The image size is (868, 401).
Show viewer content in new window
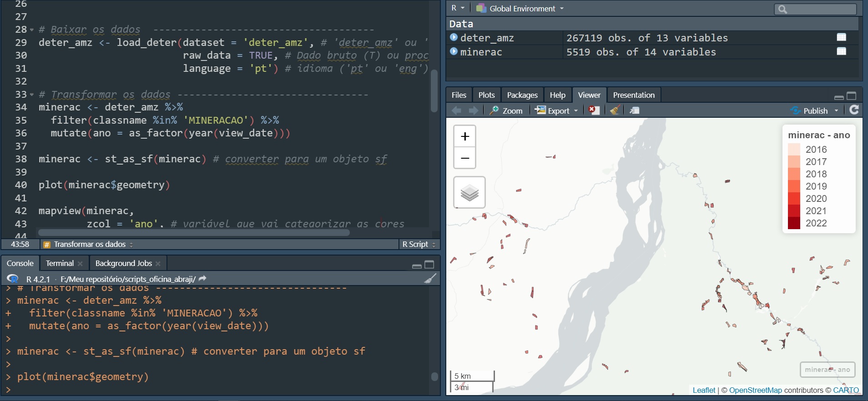(x=634, y=110)
